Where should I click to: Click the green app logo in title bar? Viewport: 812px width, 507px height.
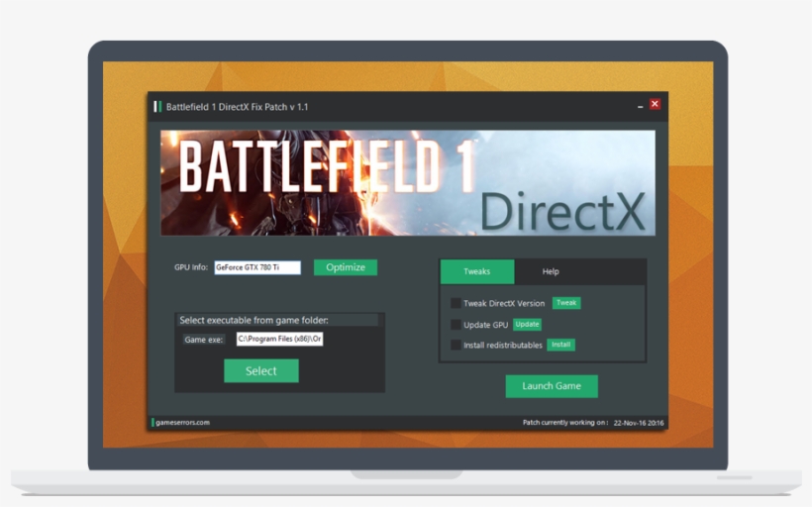tap(157, 107)
